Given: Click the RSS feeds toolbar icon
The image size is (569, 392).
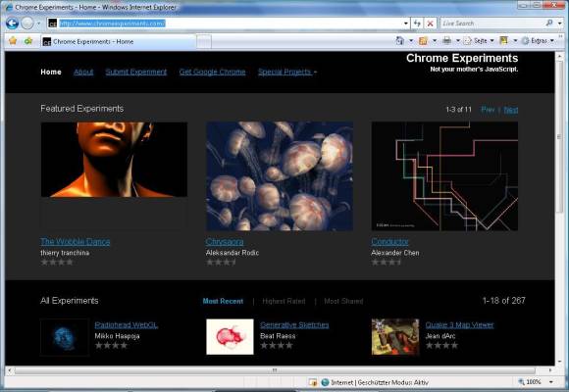Looking at the screenshot, I should coord(423,40).
